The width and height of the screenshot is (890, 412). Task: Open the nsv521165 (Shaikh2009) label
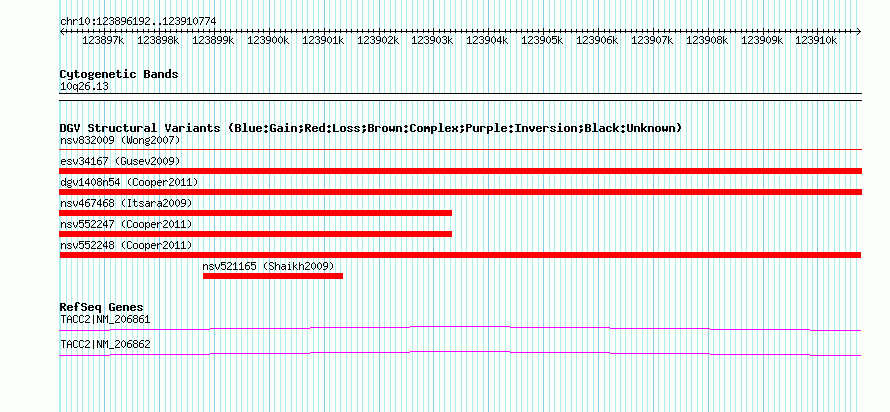[x=268, y=266]
